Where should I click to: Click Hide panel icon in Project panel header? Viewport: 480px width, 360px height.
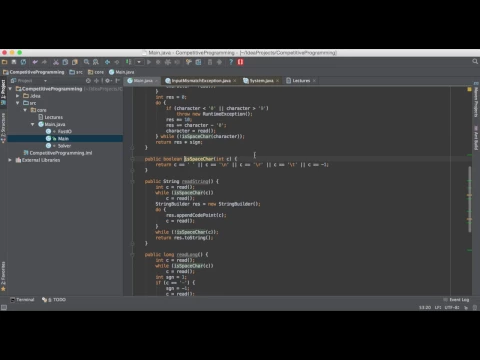point(117,81)
